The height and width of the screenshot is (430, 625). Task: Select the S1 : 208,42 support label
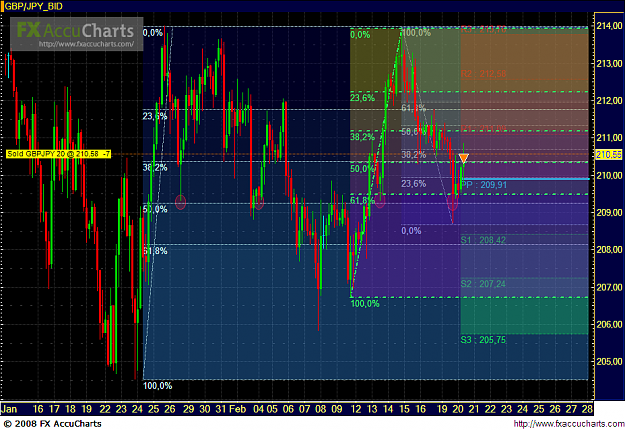(x=483, y=240)
